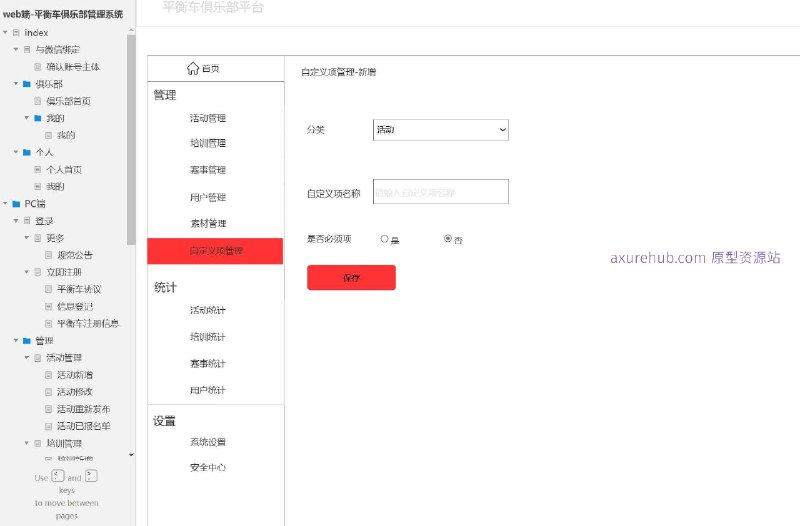Image resolution: width=800 pixels, height=526 pixels.
Task: Click the next page key icon
Action: click(91, 476)
